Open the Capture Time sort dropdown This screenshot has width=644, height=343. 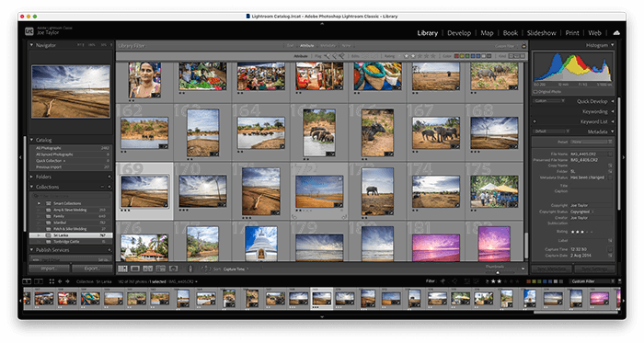pyautogui.click(x=236, y=269)
